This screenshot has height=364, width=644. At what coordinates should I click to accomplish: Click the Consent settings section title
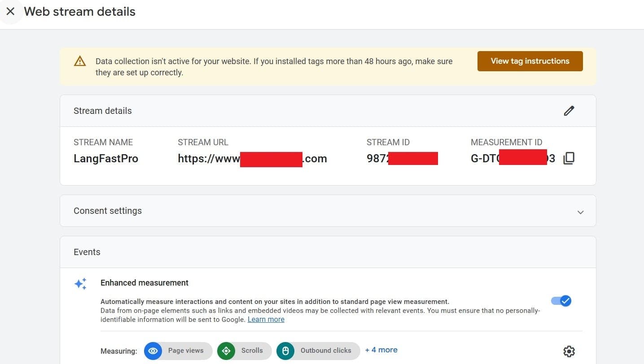click(x=108, y=211)
